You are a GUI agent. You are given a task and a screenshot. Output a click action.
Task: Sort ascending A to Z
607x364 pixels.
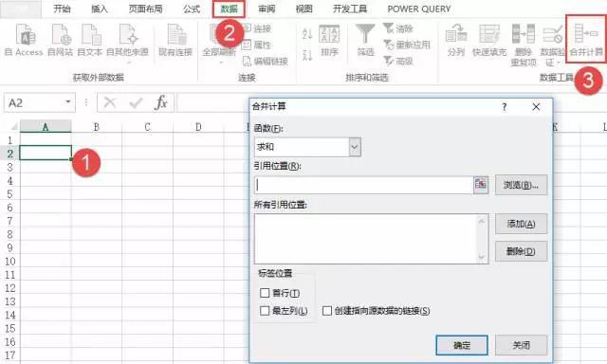307,34
